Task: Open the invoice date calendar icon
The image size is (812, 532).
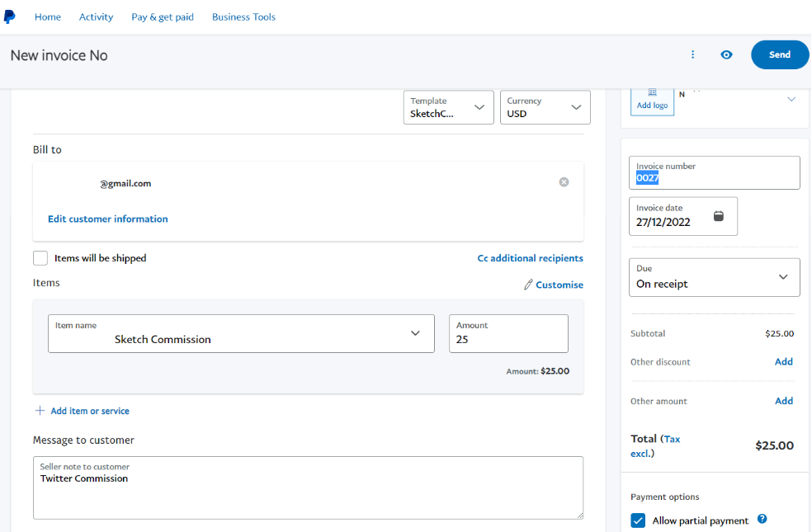Action: click(x=719, y=216)
